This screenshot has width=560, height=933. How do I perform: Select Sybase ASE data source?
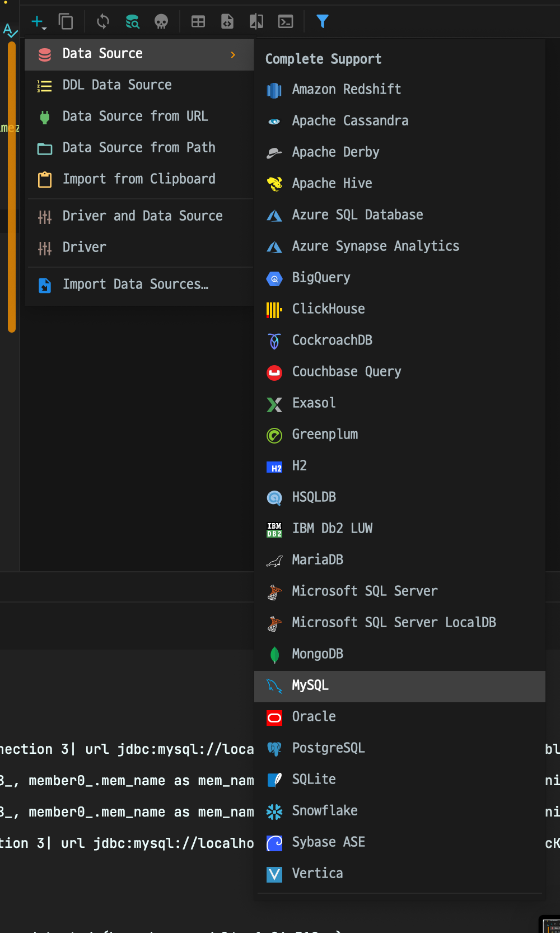[400, 843]
